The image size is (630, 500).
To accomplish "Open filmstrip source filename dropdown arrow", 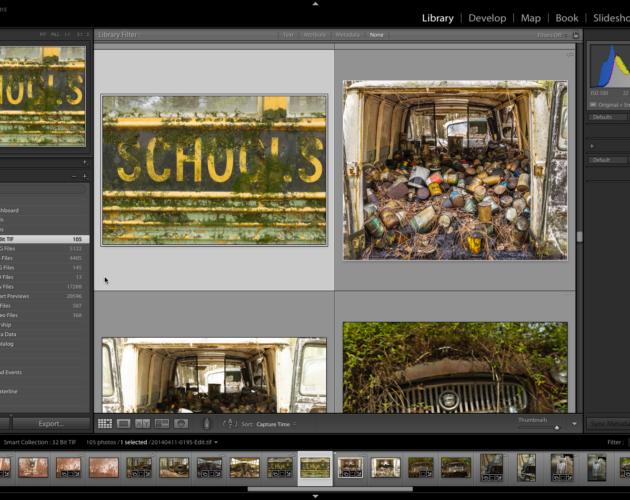I will pyautogui.click(x=216, y=442).
